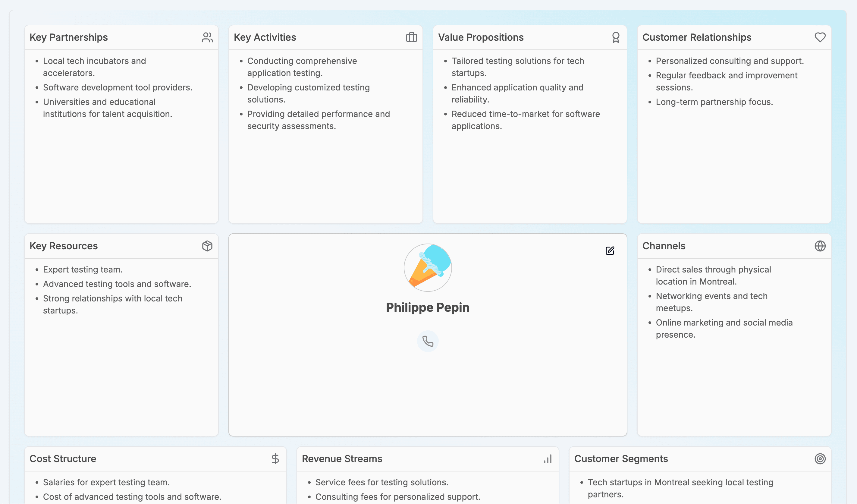Select the award icon on Value Propositions
857x504 pixels.
[616, 37]
